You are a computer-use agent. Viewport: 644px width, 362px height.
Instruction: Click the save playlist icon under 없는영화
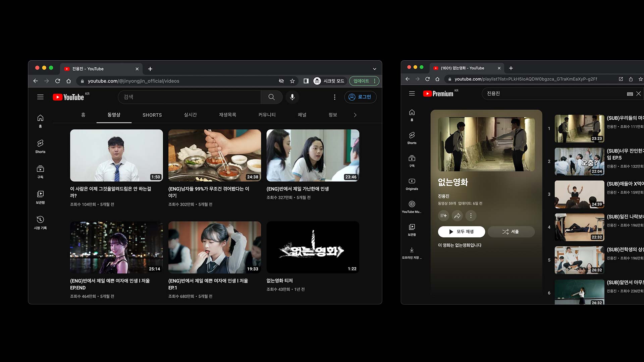(443, 216)
